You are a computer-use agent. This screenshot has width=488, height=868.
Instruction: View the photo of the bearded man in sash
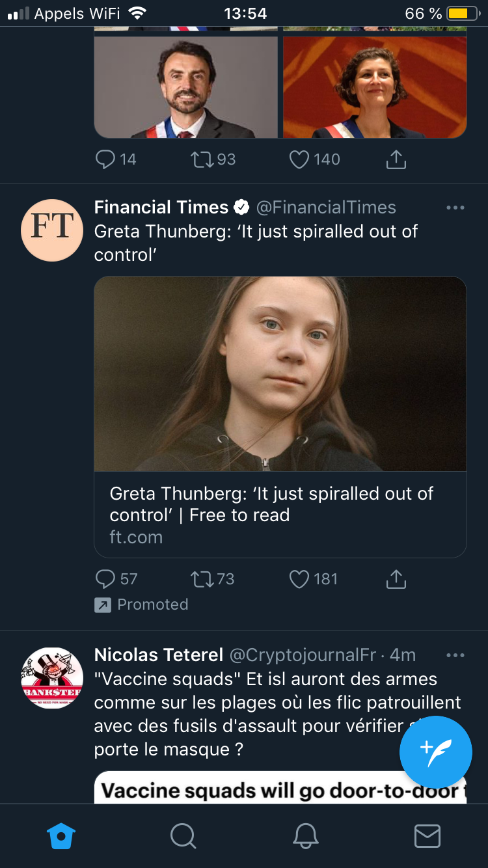[x=186, y=87]
